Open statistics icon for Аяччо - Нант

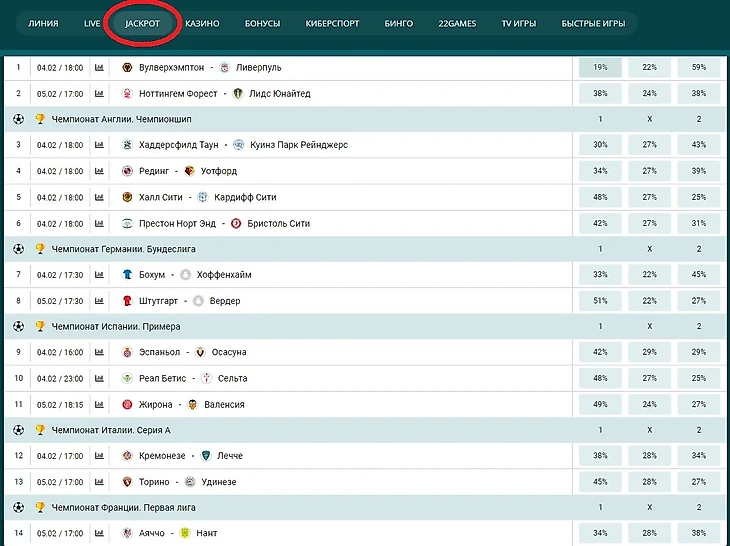pos(99,533)
